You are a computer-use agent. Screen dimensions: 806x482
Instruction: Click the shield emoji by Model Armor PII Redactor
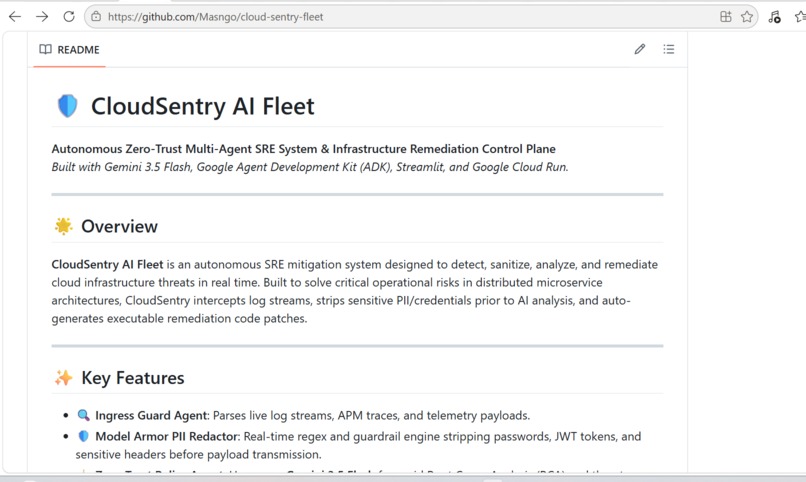[x=83, y=436]
